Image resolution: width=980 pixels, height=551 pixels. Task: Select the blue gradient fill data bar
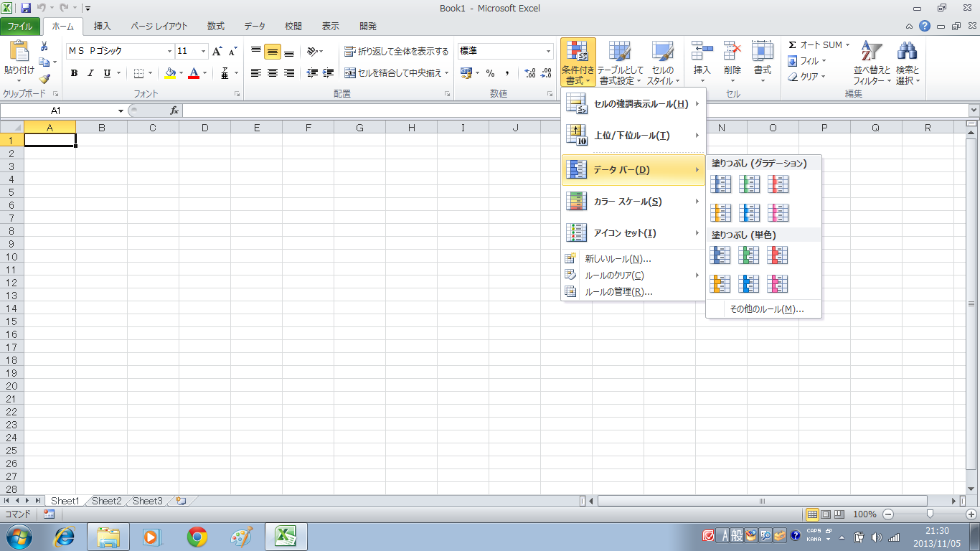pyautogui.click(x=720, y=184)
